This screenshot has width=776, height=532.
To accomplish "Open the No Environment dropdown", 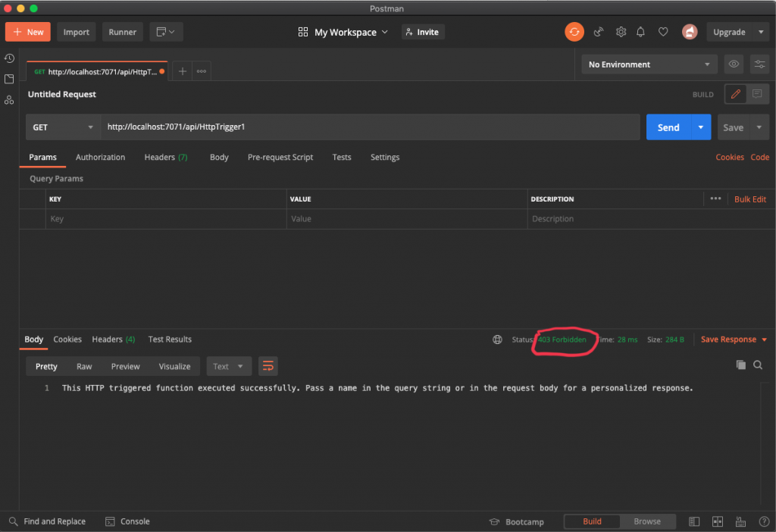I will pos(649,64).
